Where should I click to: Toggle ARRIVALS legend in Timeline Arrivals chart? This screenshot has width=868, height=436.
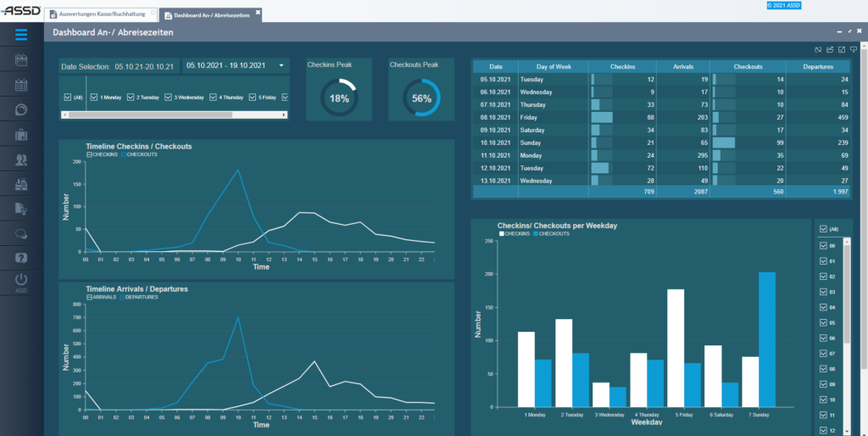click(x=102, y=297)
